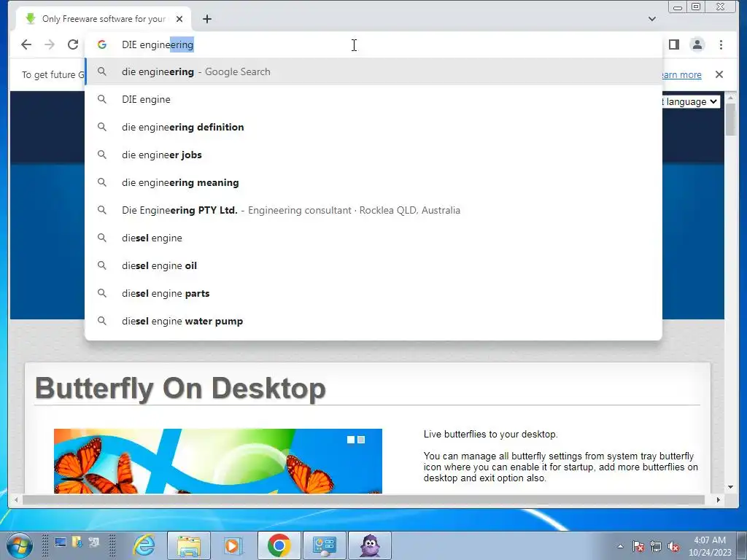Open the butterfly screenshot image

point(217,461)
